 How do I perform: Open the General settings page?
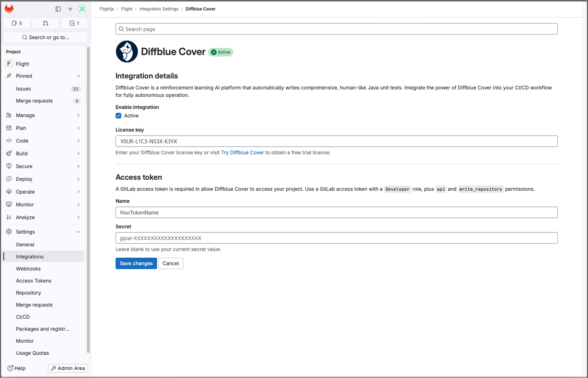point(44,245)
